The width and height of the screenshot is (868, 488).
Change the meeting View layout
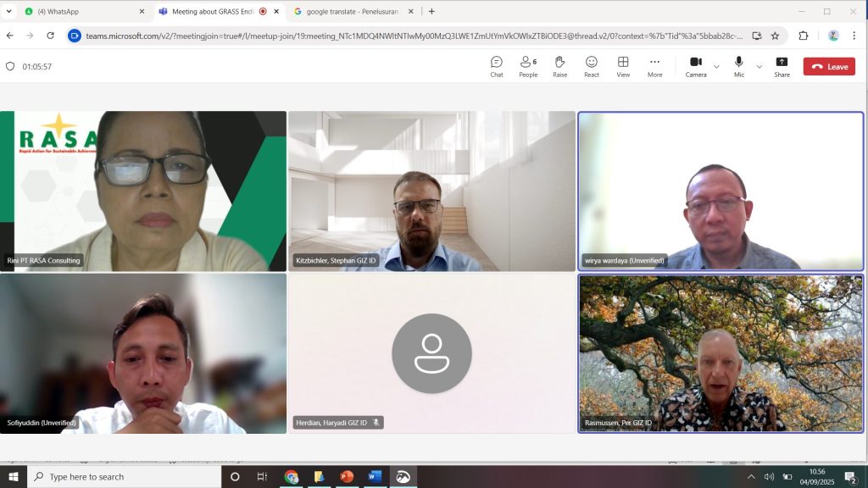[623, 66]
